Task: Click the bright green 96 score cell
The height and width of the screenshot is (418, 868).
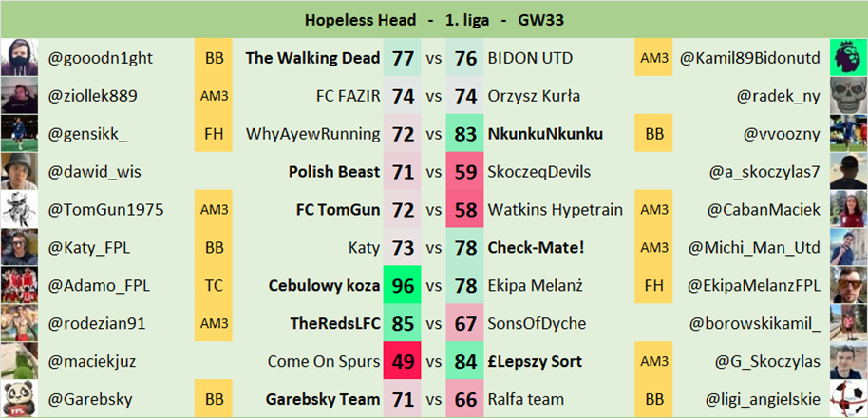Action: (x=403, y=285)
